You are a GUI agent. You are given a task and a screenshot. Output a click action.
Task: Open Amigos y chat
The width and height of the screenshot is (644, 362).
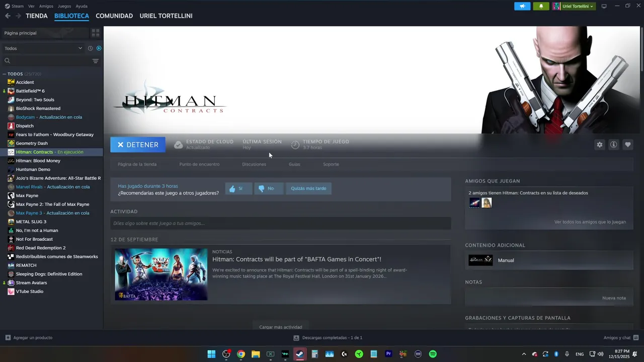click(x=621, y=338)
